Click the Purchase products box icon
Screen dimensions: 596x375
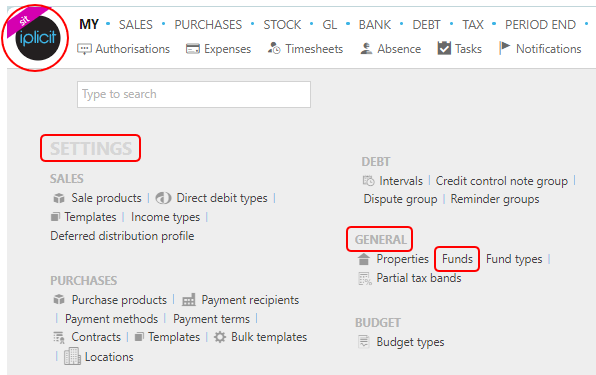click(x=59, y=300)
